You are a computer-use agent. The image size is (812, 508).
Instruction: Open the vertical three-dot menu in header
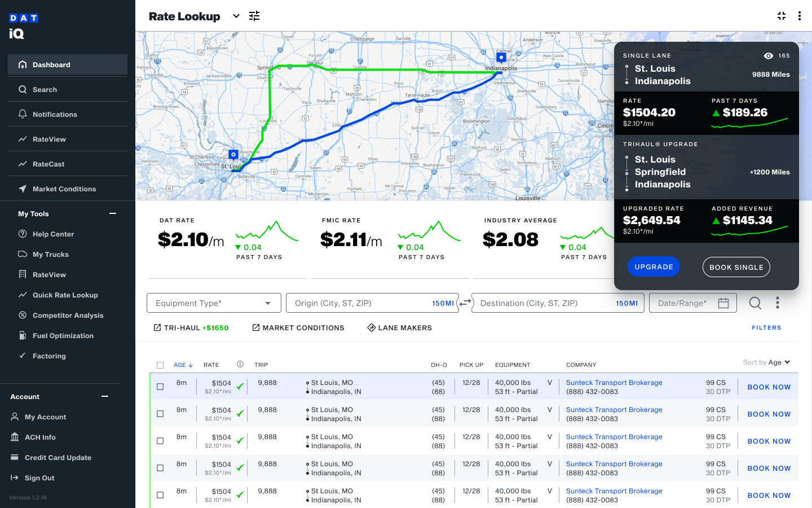coord(800,16)
